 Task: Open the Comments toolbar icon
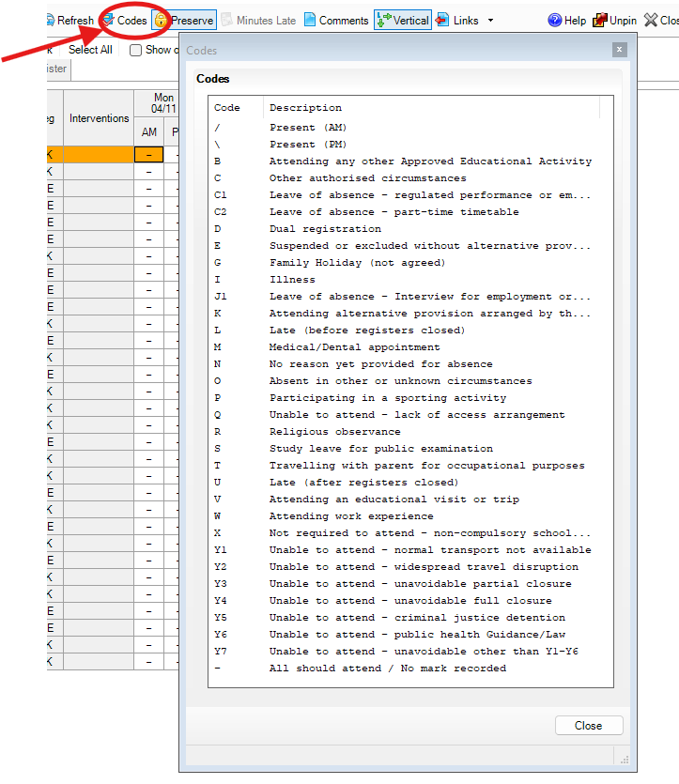coord(310,20)
